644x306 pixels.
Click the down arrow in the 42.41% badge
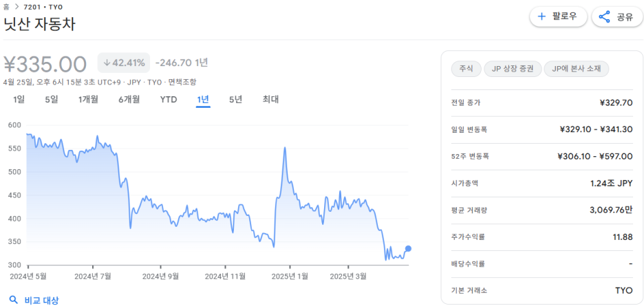[107, 63]
